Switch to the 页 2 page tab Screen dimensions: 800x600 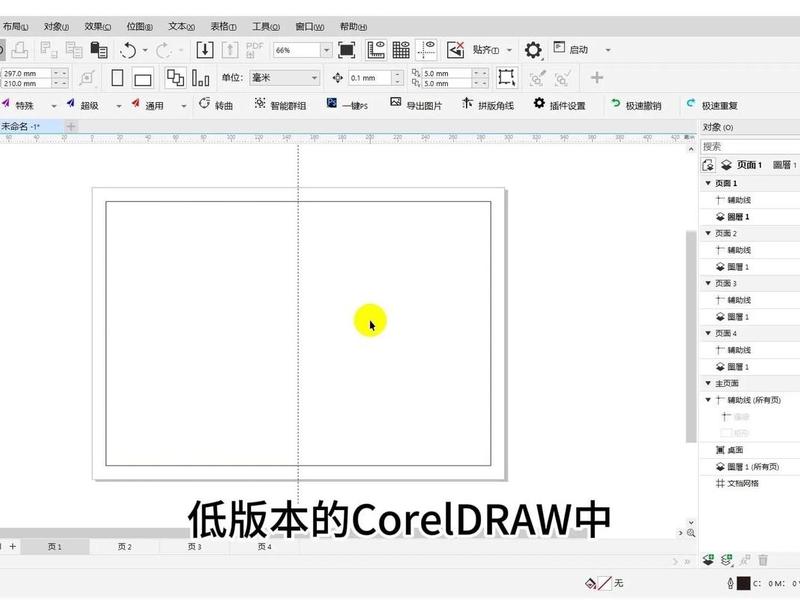pos(124,546)
